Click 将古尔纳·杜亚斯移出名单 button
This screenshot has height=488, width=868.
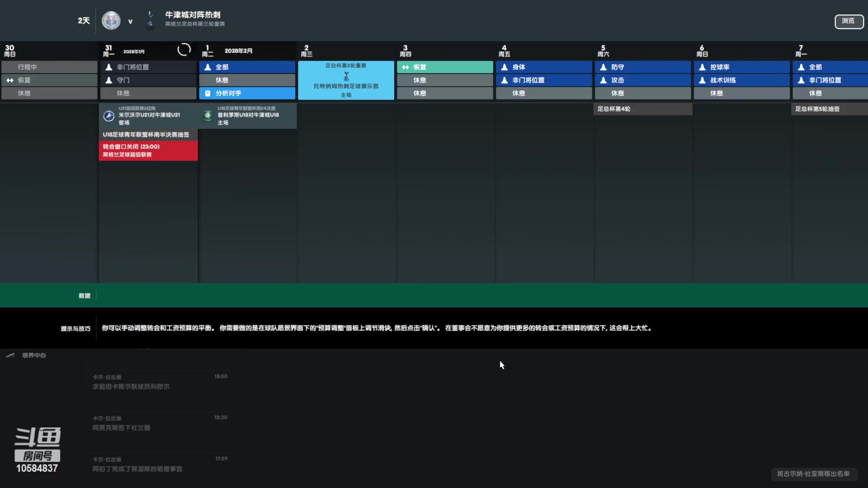click(x=813, y=474)
